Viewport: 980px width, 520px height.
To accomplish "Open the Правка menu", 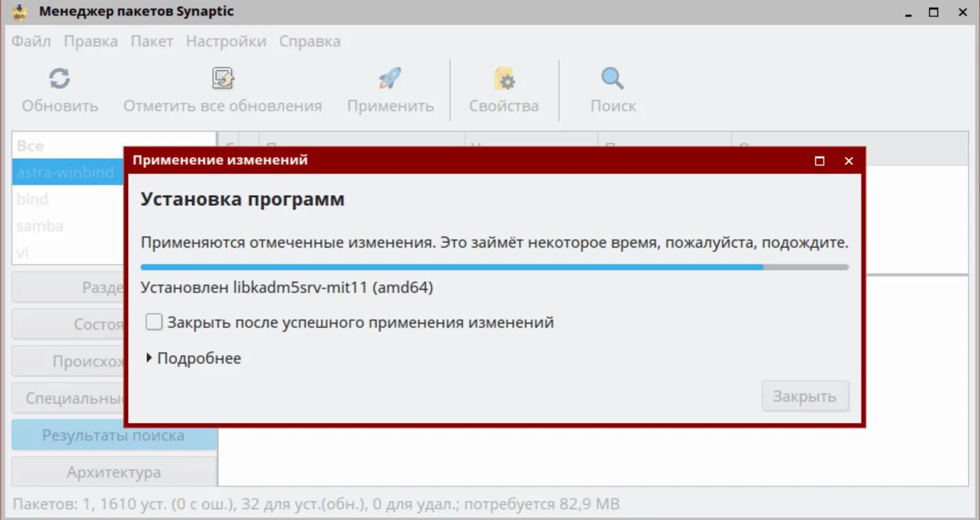I will pyautogui.click(x=91, y=41).
